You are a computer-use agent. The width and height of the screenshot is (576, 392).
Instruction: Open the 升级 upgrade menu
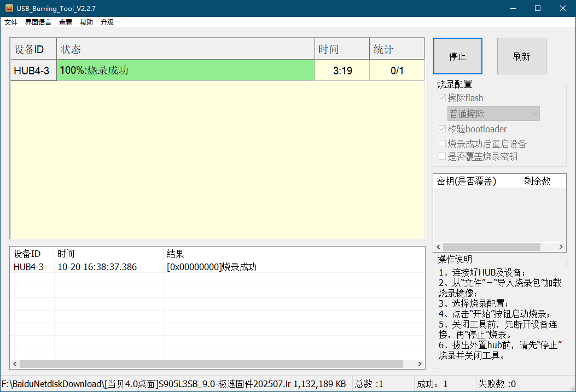pyautogui.click(x=107, y=22)
